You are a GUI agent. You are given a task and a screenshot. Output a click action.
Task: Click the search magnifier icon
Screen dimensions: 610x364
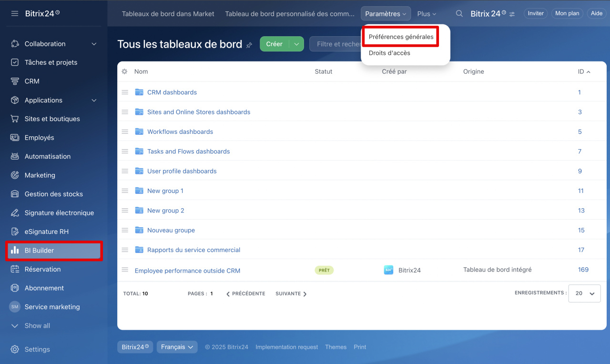459,14
